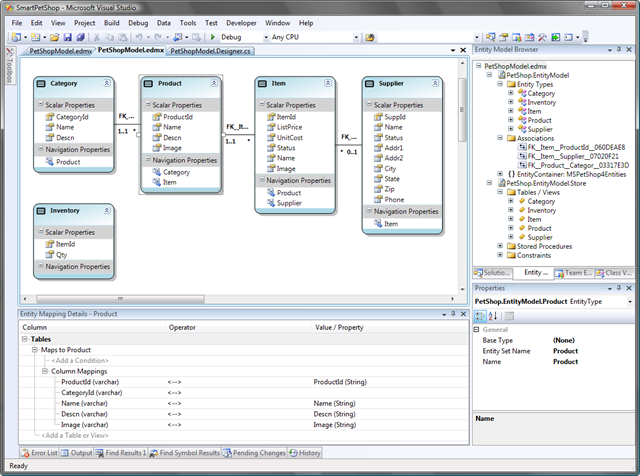Open the Start Page toolbar icon
The image size is (640, 476).
point(556,38)
